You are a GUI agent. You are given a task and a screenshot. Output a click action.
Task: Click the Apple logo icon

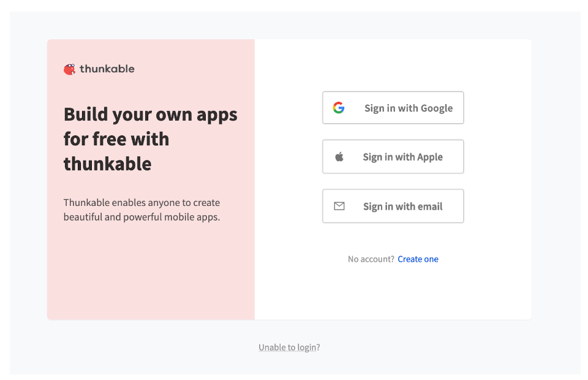[x=339, y=156]
